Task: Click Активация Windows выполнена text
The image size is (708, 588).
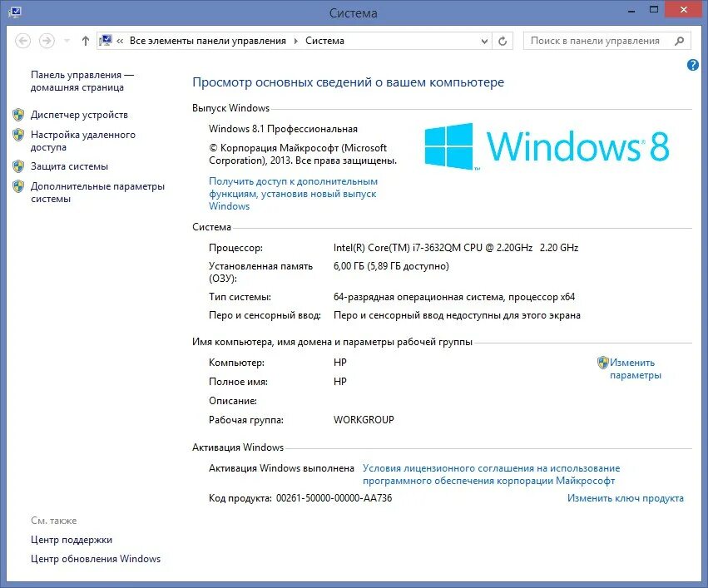Action: 281,468
